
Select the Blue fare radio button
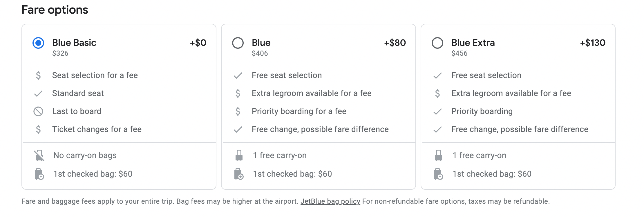click(x=238, y=43)
